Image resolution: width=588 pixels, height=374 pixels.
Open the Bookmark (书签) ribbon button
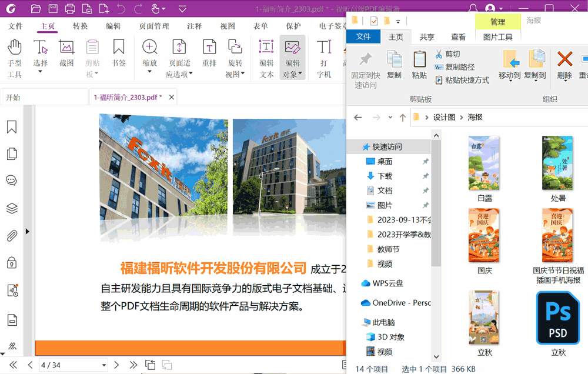119,53
